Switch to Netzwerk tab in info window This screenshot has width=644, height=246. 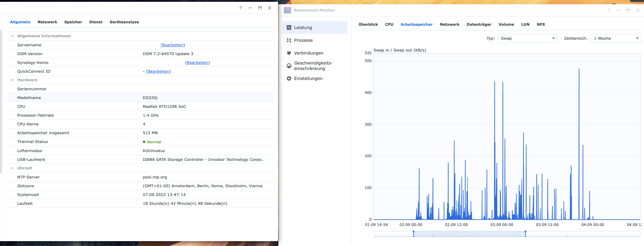(x=47, y=22)
